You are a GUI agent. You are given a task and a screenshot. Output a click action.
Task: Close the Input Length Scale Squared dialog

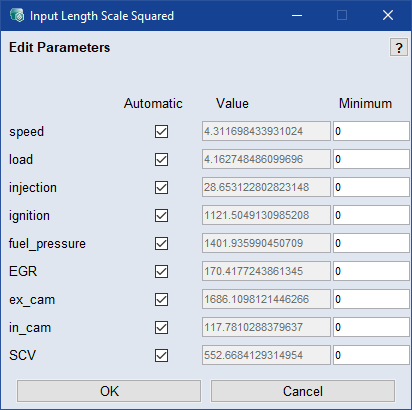pos(388,15)
